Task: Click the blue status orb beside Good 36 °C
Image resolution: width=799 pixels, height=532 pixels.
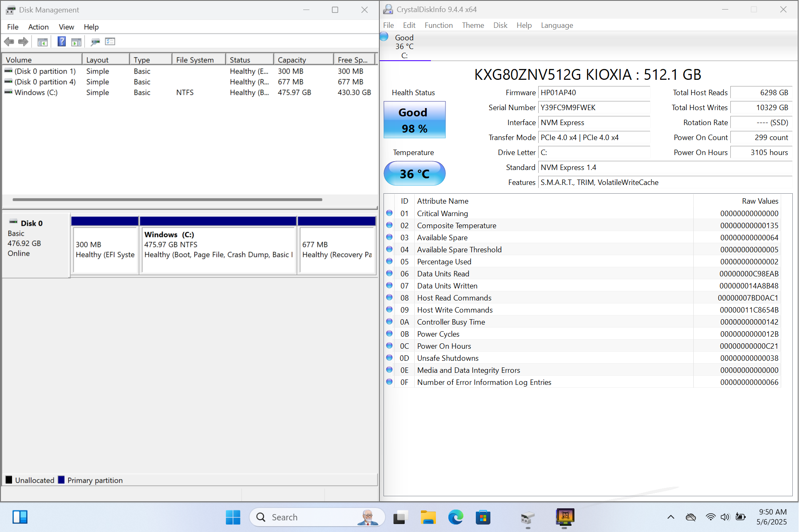Action: [384, 37]
